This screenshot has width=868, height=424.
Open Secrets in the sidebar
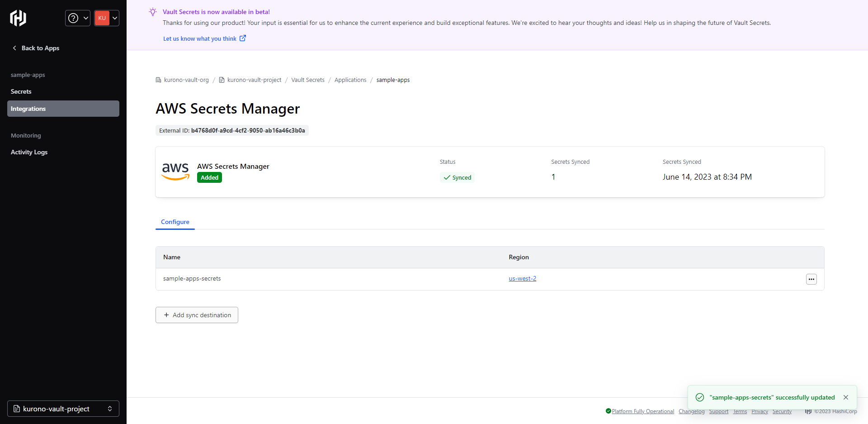[21, 91]
